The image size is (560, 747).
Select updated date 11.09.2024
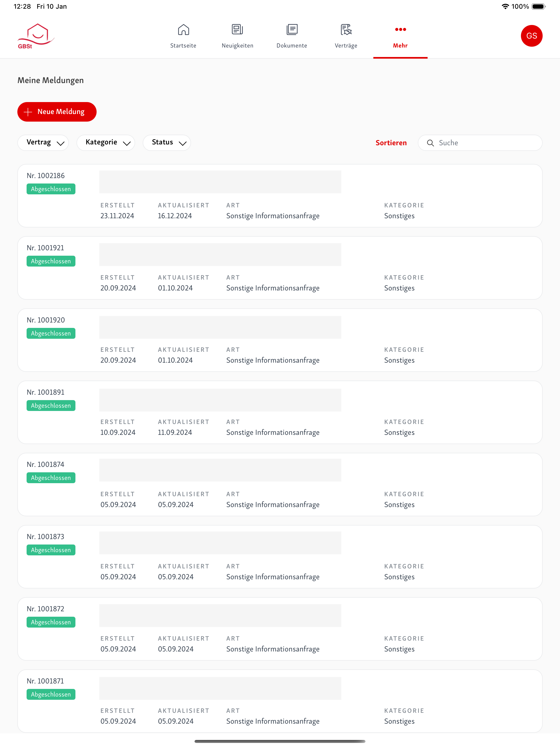click(x=175, y=433)
